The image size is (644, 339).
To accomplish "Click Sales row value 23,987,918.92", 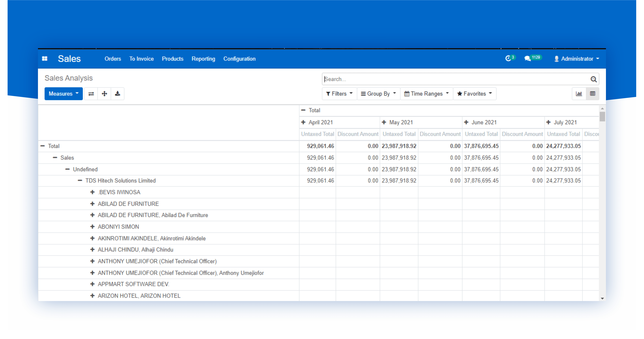I will [399, 158].
